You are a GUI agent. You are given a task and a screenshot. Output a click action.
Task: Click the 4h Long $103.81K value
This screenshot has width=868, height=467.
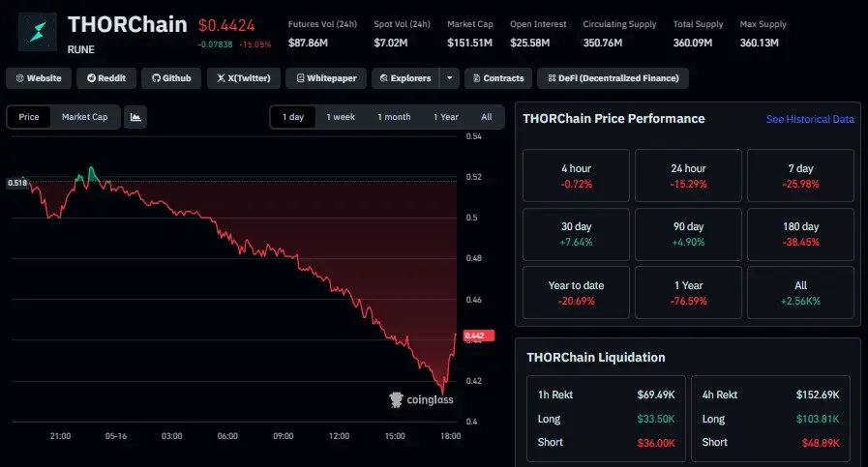coord(818,419)
